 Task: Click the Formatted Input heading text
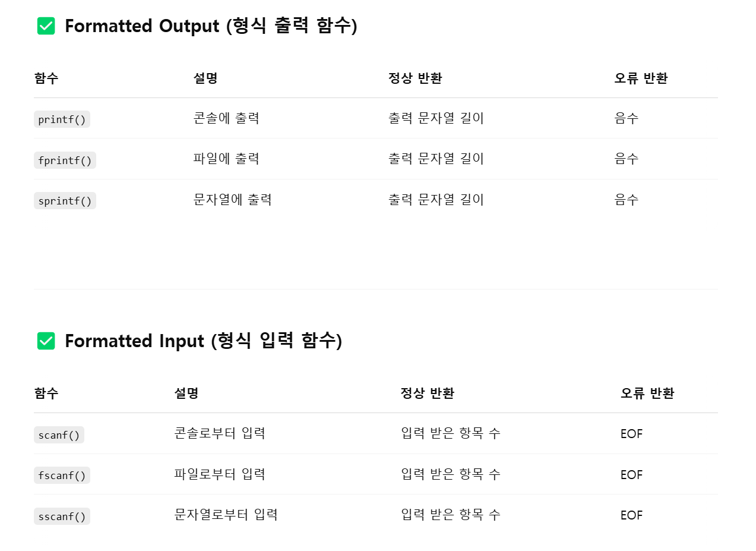pos(203,341)
